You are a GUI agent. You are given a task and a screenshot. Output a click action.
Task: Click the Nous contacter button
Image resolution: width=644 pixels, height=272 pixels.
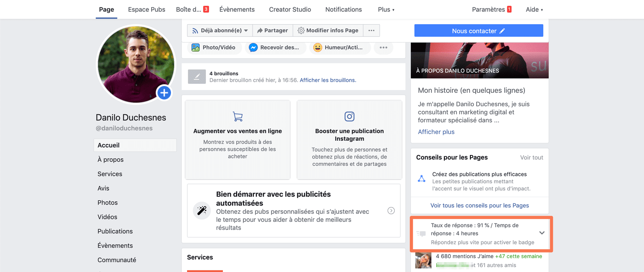[x=479, y=31]
